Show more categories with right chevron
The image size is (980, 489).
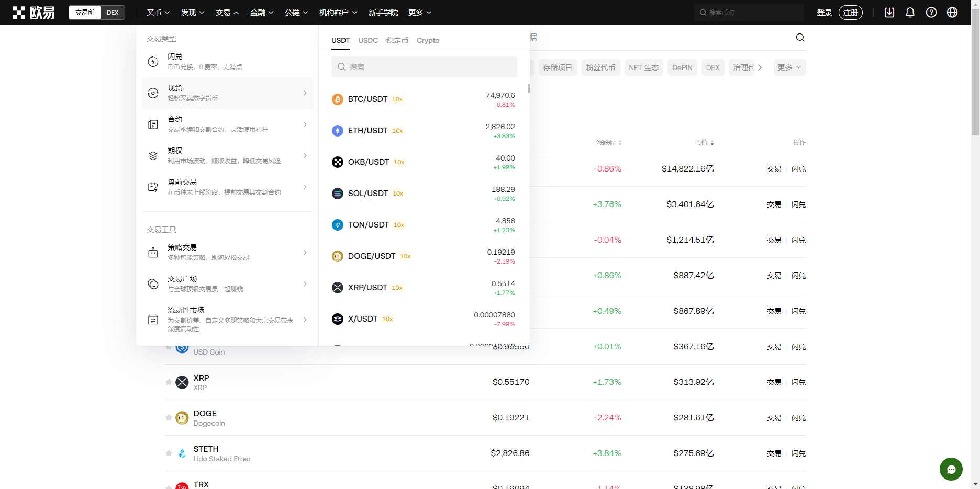click(760, 67)
